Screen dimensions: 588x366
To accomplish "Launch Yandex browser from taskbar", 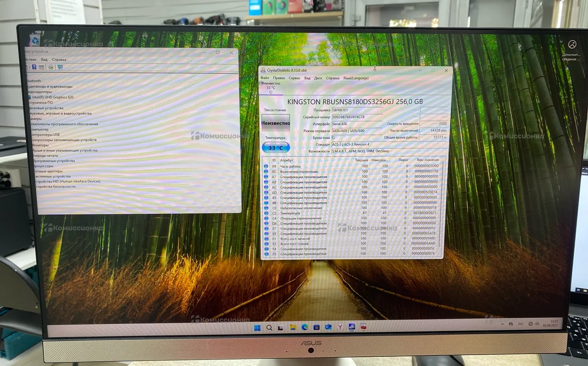I will (340, 327).
